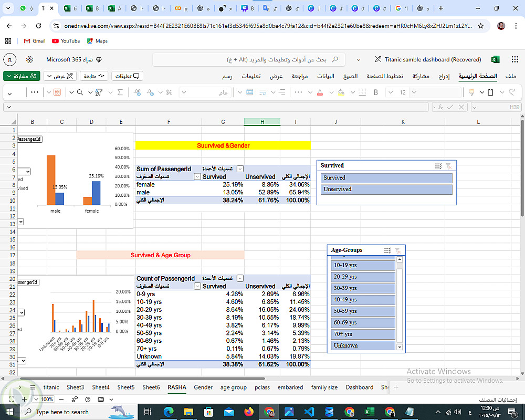Open more commands ellipsis near font color

pos(298,92)
